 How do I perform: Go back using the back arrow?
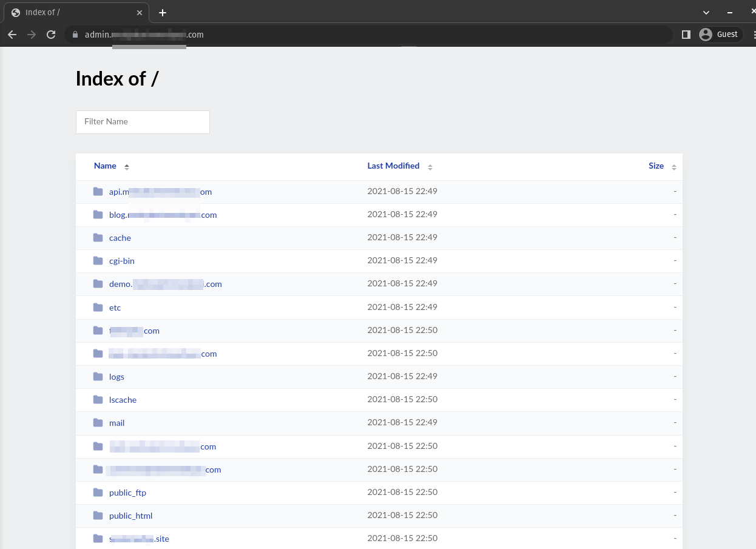[x=12, y=35]
